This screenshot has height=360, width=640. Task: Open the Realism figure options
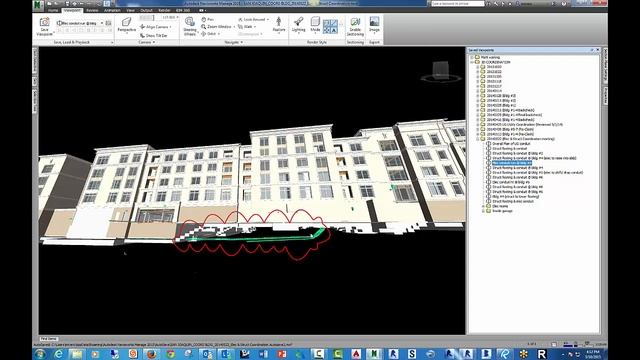(x=279, y=25)
